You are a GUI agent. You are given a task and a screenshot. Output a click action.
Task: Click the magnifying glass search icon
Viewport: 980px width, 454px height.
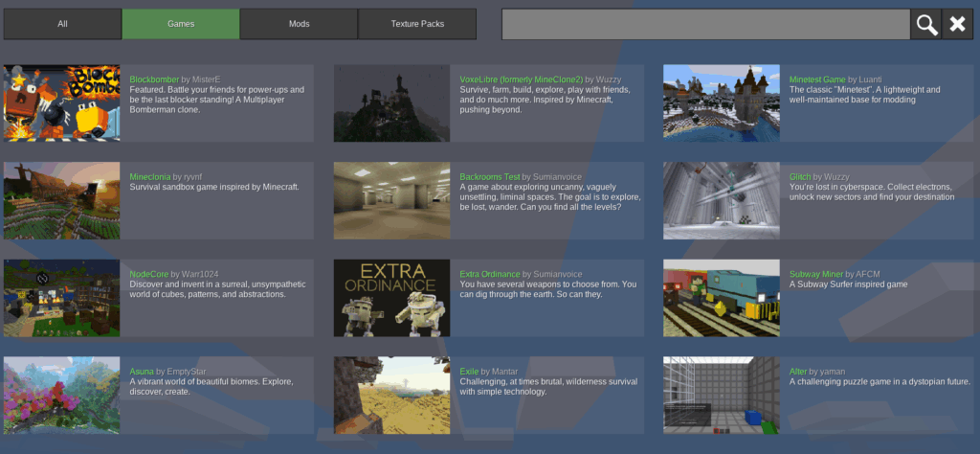coord(925,25)
